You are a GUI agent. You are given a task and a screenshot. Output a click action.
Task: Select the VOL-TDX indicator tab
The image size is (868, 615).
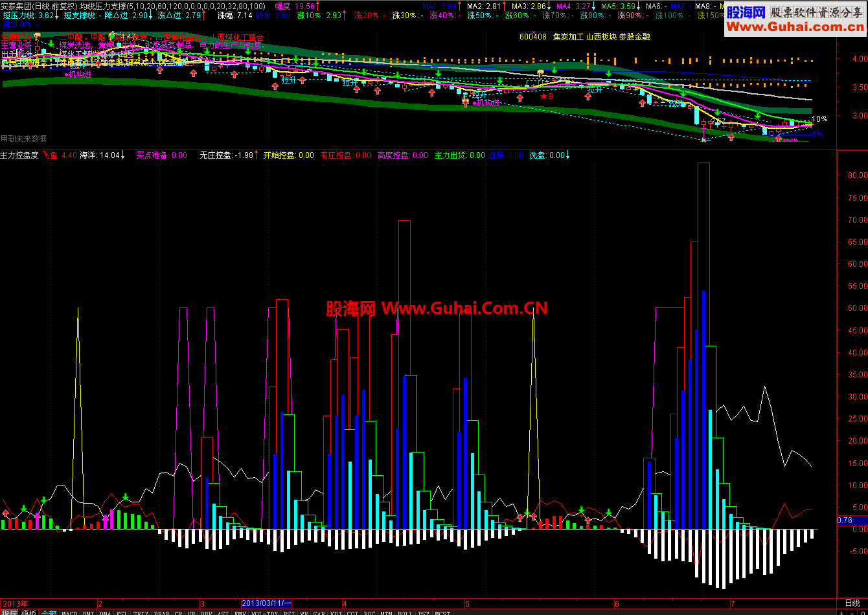coord(265,612)
